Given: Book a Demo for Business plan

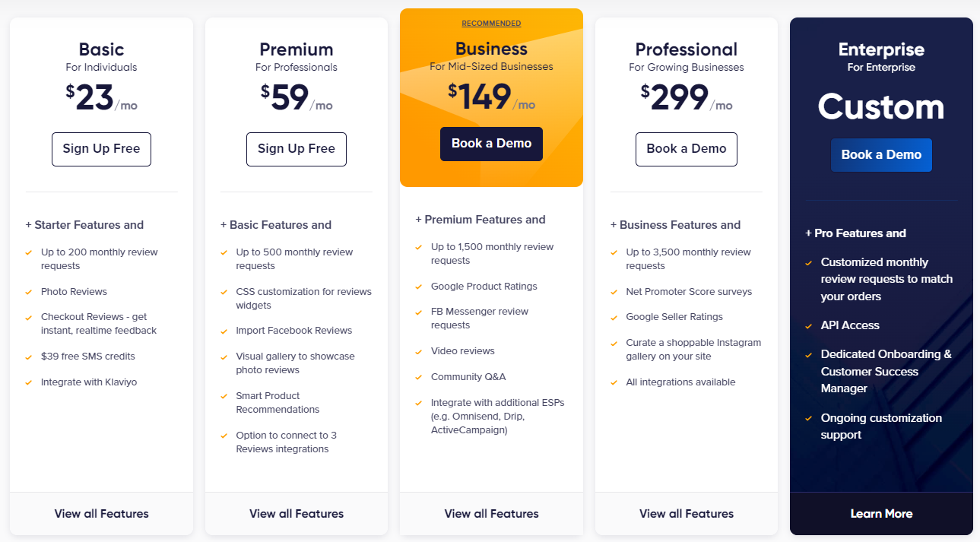Looking at the screenshot, I should [x=491, y=144].
